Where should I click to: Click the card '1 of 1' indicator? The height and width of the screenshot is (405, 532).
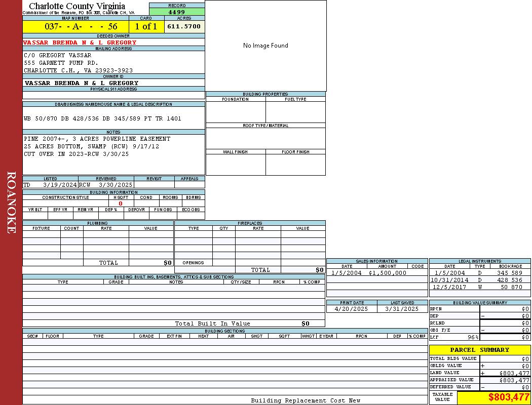coord(146,27)
